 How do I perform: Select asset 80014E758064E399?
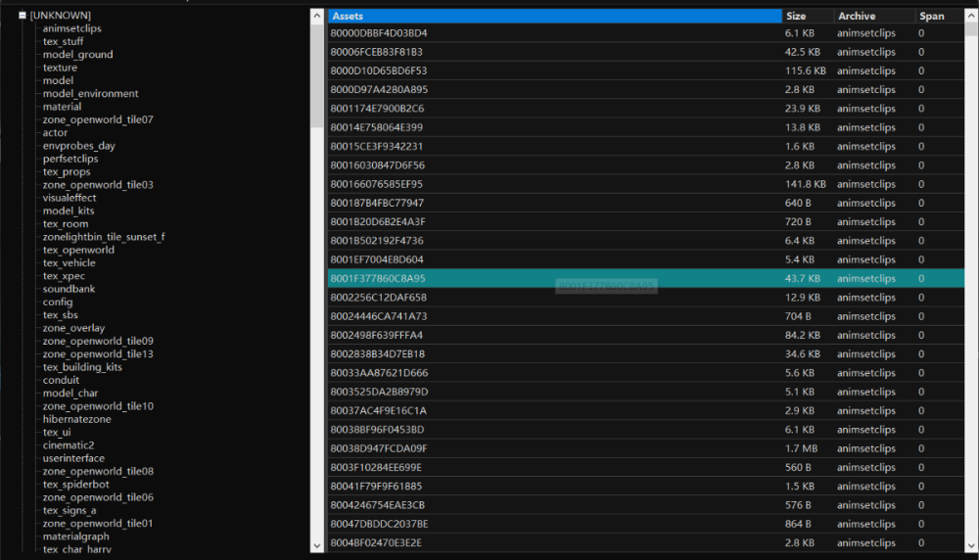coord(646,127)
